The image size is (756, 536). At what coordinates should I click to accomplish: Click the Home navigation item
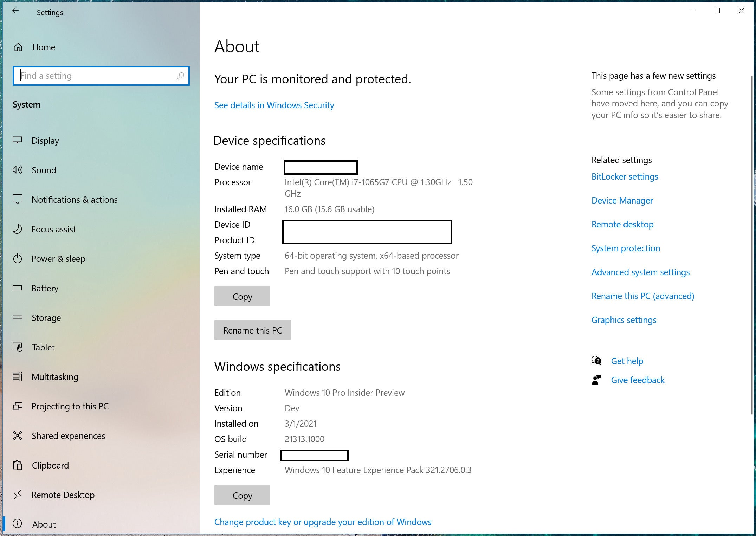[x=43, y=47]
